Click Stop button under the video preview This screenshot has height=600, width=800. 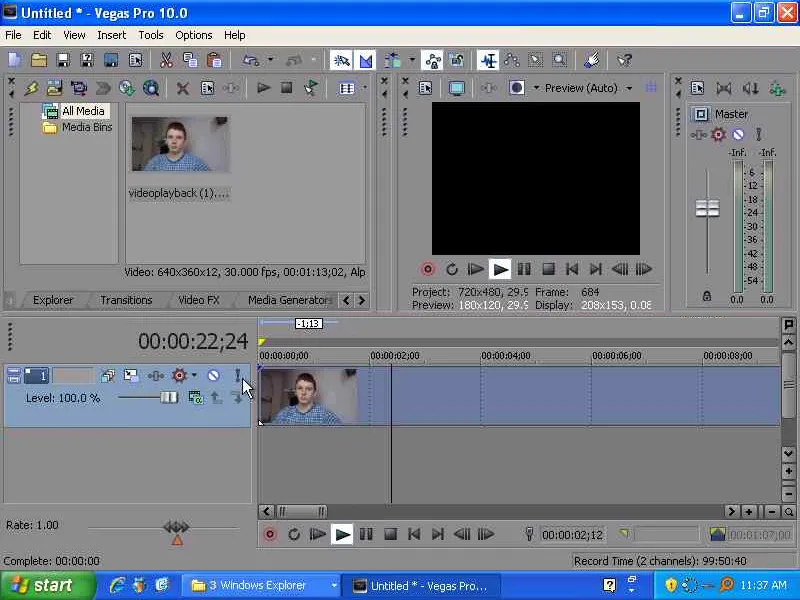[548, 269]
